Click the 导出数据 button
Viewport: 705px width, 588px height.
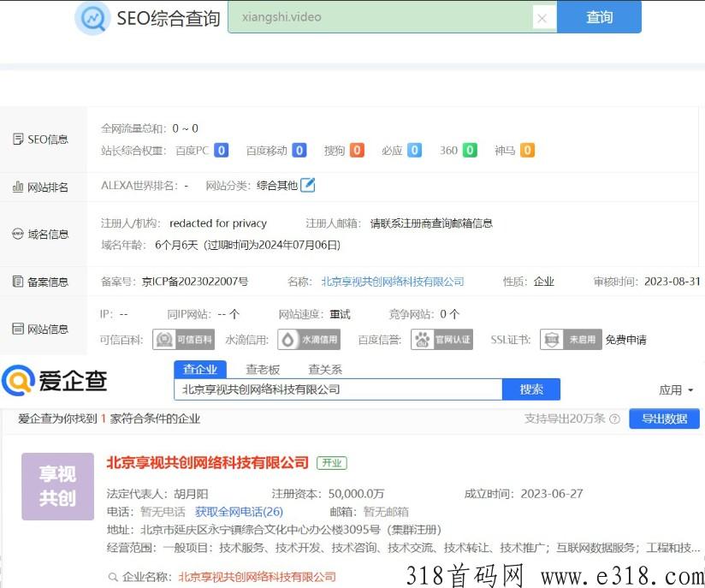[x=664, y=419]
